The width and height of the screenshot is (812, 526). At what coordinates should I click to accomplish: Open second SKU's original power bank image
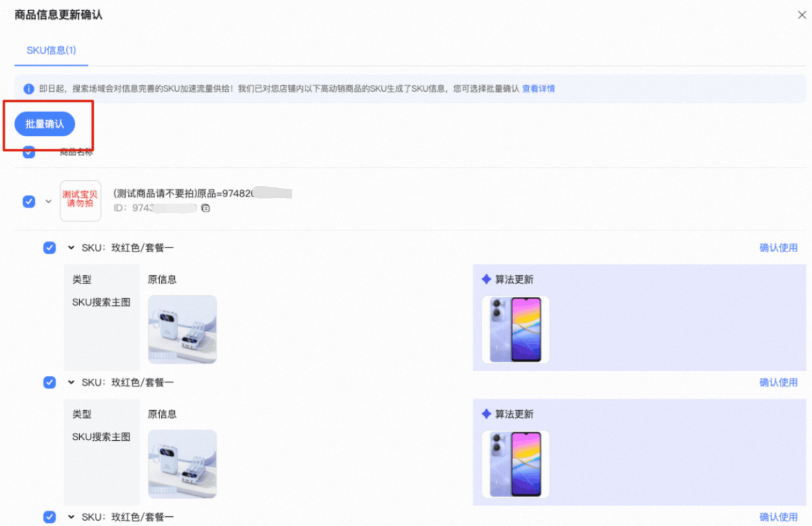(182, 464)
